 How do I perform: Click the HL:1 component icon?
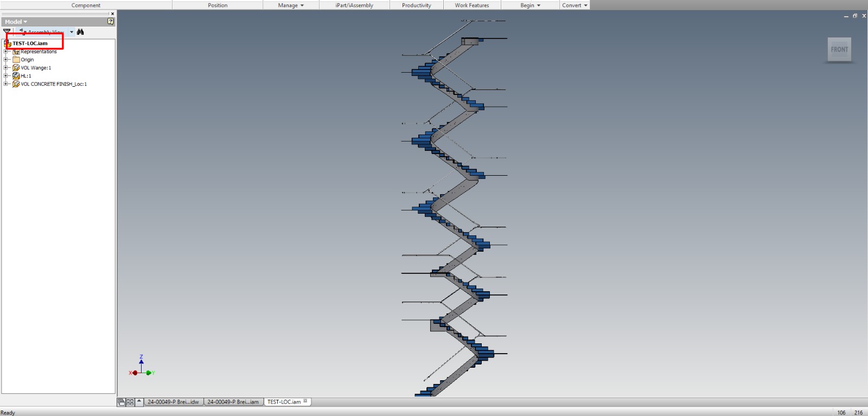click(16, 76)
